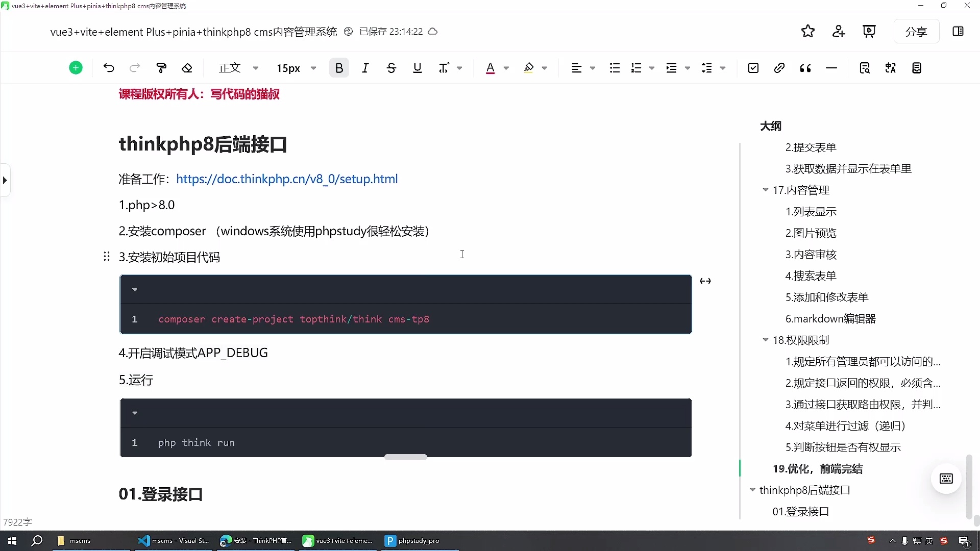980x551 pixels.
Task: Select the format painter tool
Action: (x=161, y=67)
